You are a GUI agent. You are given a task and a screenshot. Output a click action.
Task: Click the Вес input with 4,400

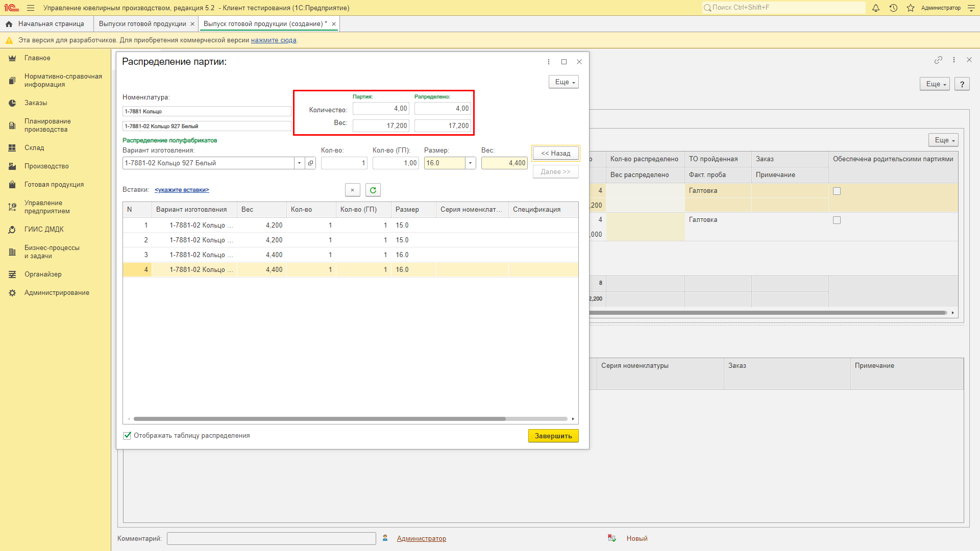point(504,163)
